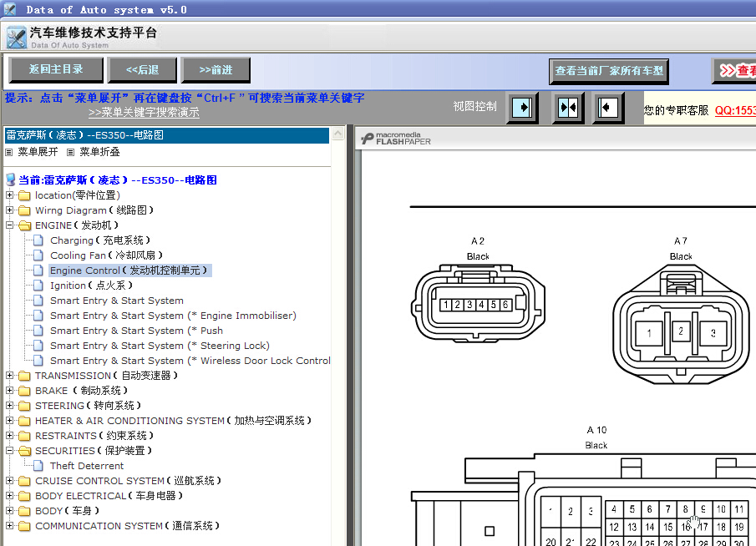
Task: Click the current-vehicle icon beside 当前:雷克萨斯
Action: pyautogui.click(x=11, y=179)
